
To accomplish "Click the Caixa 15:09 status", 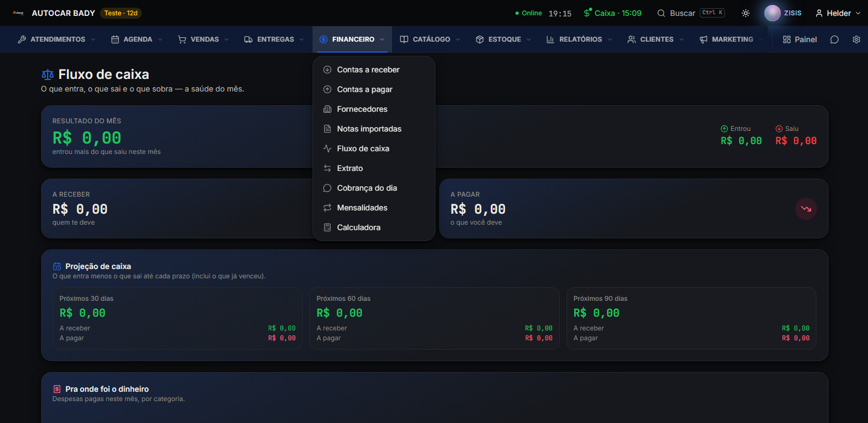I will click(x=612, y=13).
